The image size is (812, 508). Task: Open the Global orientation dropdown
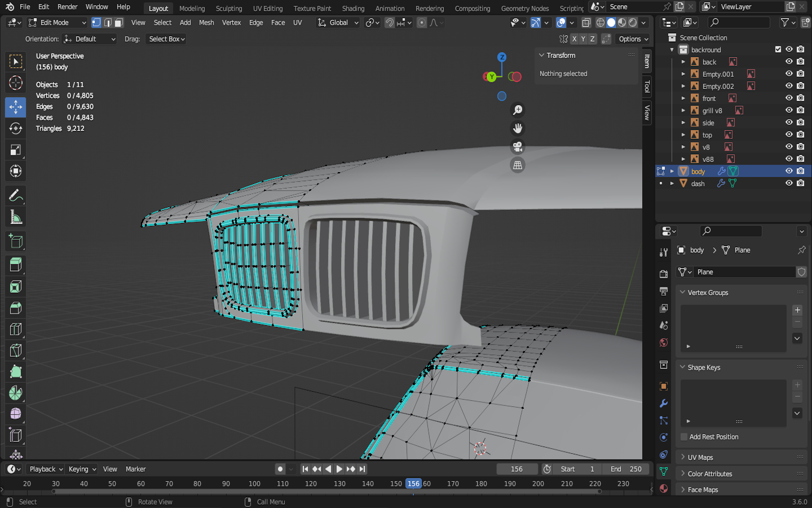(338, 23)
